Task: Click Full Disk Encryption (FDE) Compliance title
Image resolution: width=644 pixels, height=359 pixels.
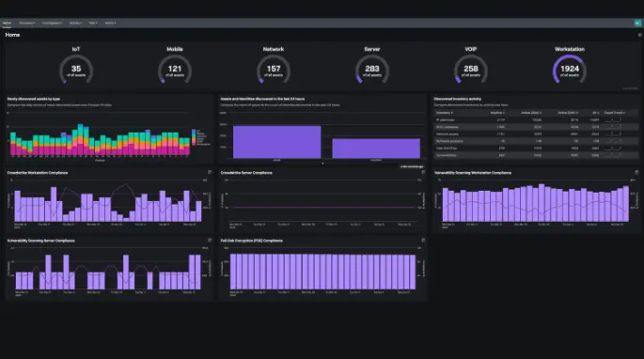Action: point(252,241)
